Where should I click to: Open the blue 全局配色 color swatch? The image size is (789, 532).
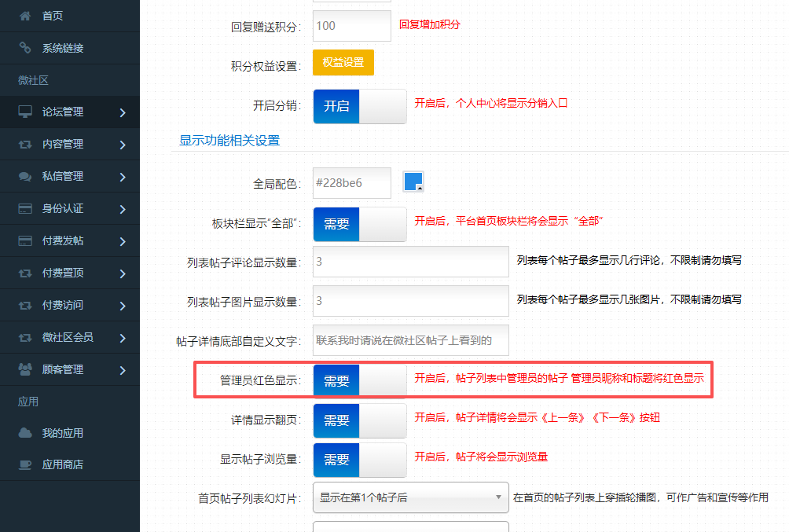(x=413, y=182)
